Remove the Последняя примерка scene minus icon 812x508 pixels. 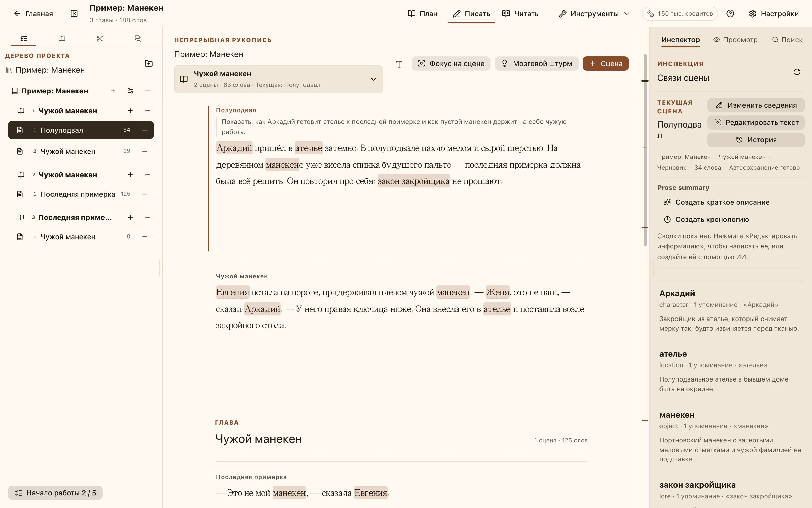145,194
